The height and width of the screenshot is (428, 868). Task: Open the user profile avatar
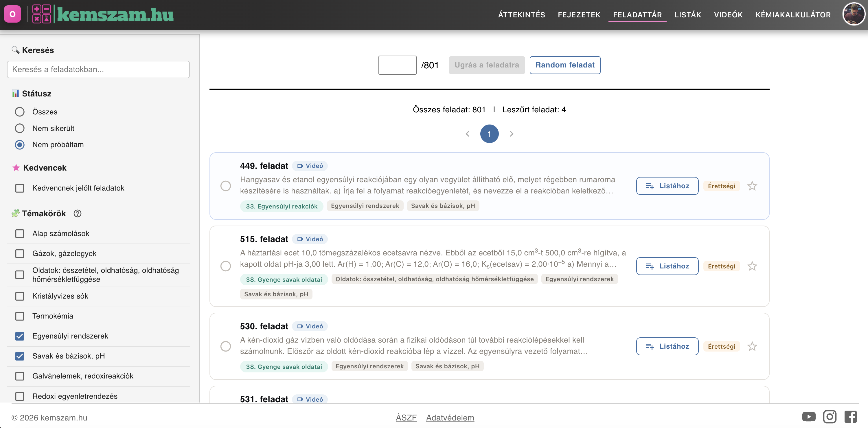click(853, 14)
